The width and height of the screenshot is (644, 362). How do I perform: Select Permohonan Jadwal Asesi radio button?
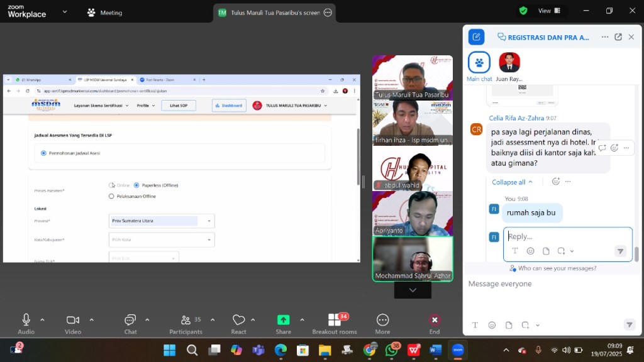[43, 153]
